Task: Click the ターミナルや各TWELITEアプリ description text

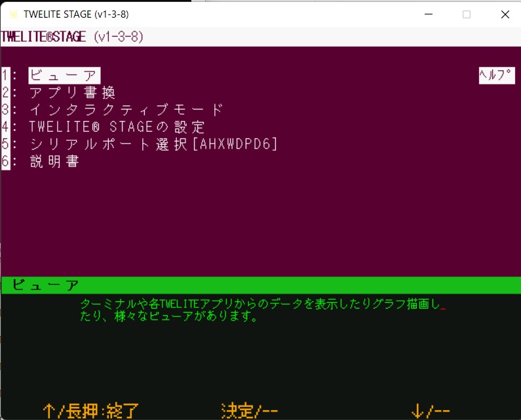Action: tap(263, 310)
